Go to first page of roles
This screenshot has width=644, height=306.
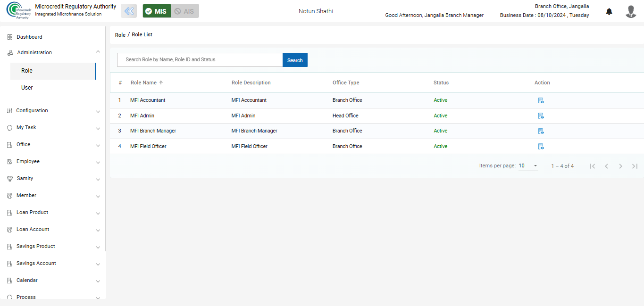[x=593, y=166]
